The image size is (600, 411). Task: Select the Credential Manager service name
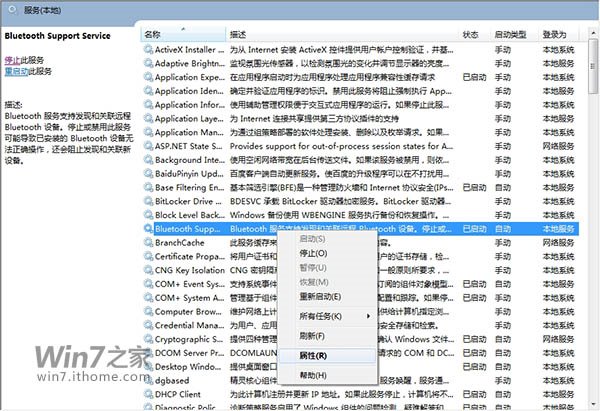click(x=189, y=325)
